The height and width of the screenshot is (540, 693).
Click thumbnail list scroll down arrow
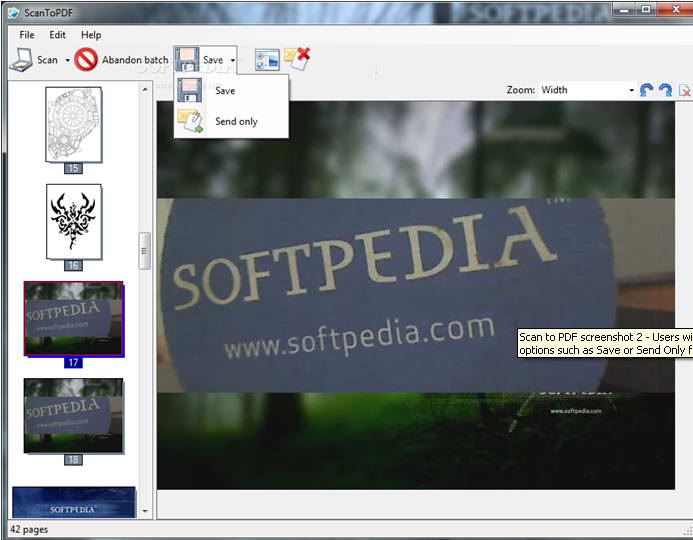pyautogui.click(x=145, y=511)
